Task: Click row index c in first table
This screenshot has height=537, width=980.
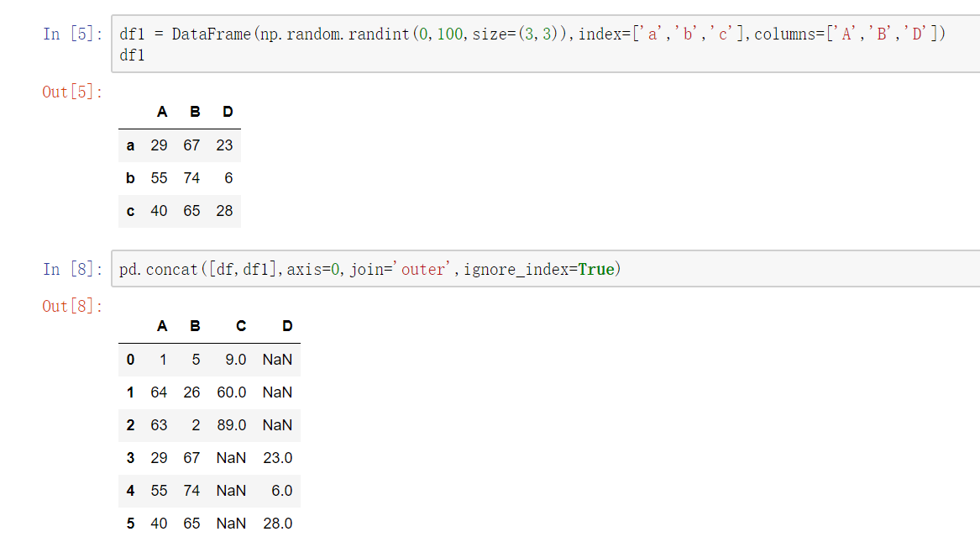Action: click(x=130, y=211)
